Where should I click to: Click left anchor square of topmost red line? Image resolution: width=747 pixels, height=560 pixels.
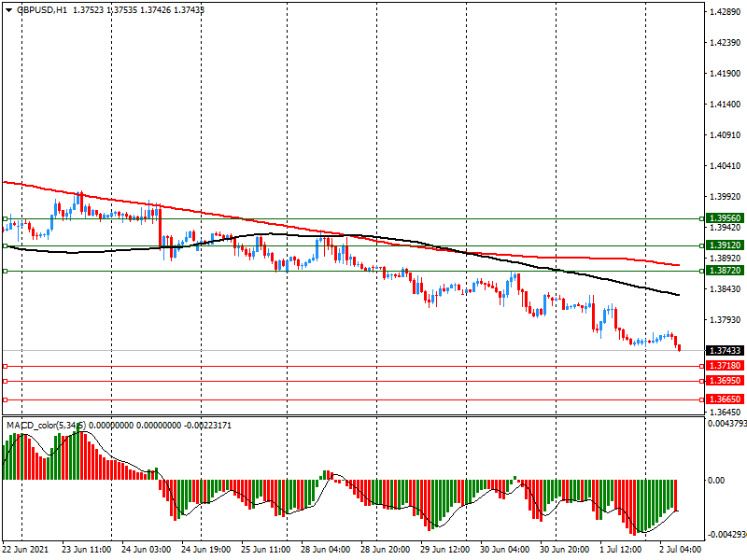coord(5,366)
